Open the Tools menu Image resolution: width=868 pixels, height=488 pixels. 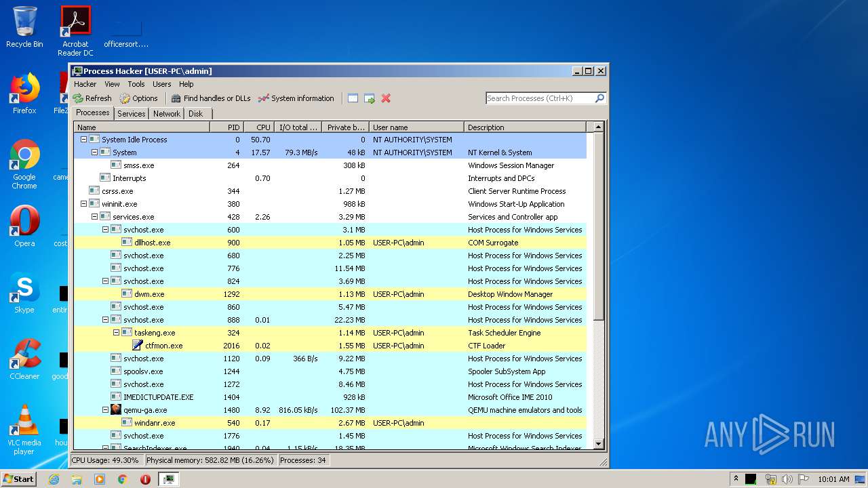click(136, 84)
